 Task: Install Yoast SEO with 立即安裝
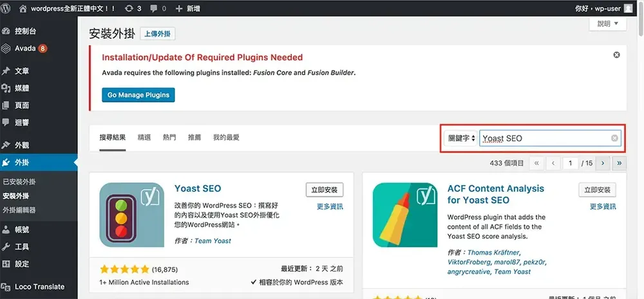[325, 190]
